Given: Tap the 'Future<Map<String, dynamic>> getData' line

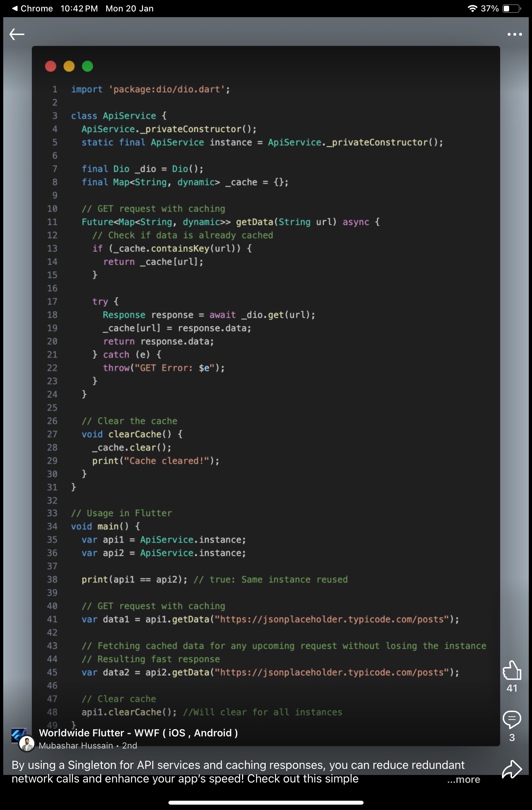Looking at the screenshot, I should pos(231,222).
